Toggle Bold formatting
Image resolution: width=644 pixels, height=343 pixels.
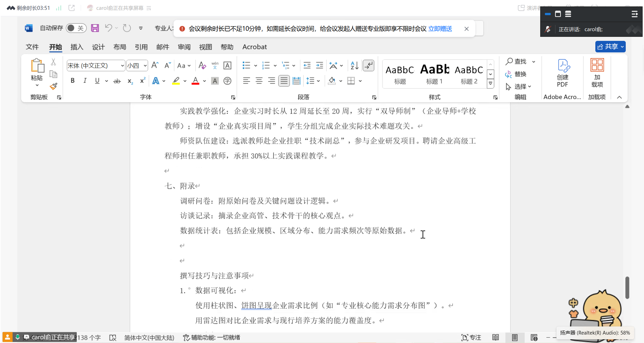(72, 81)
